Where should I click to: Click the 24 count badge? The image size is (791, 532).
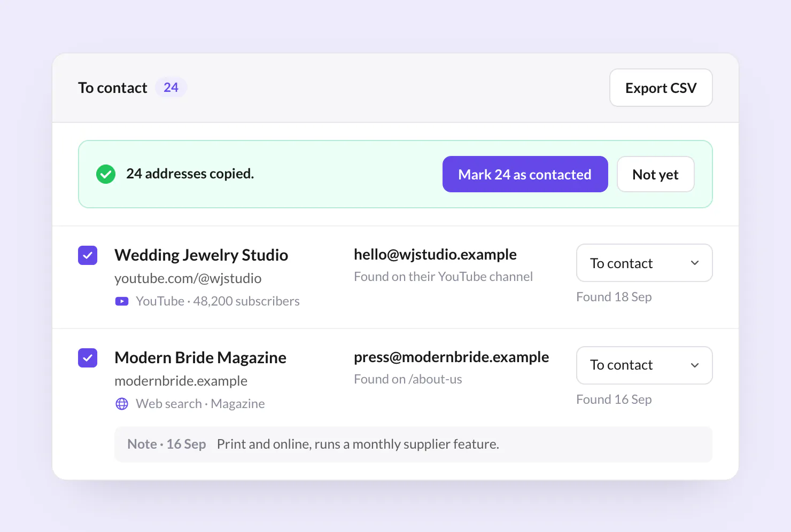coord(171,88)
